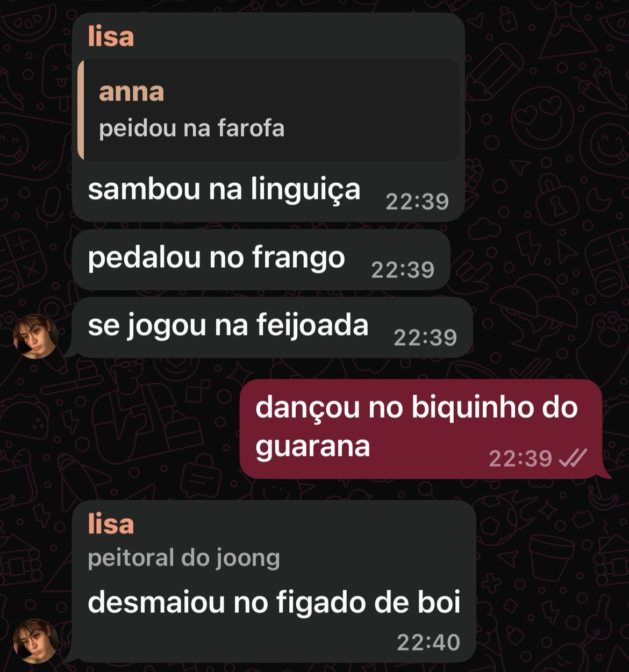Click the 22:39 timestamp after "sambou na linguiça"
The image size is (629, 672).
tap(417, 202)
